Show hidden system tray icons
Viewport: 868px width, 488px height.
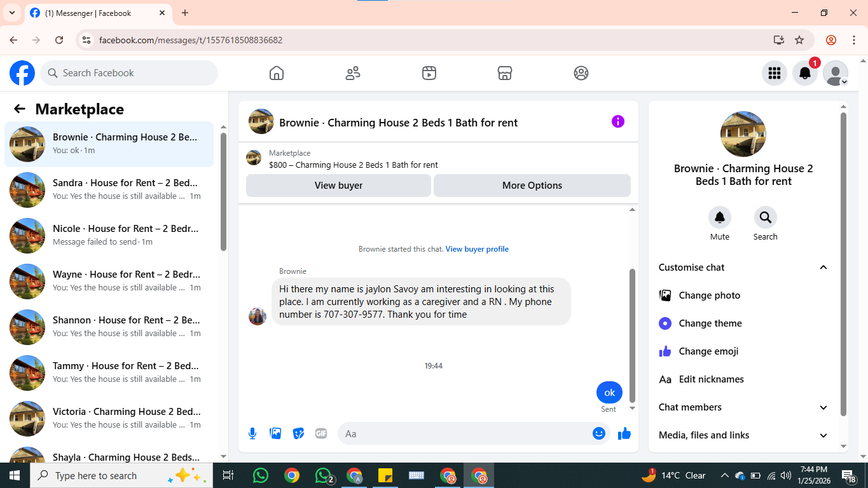[724, 475]
